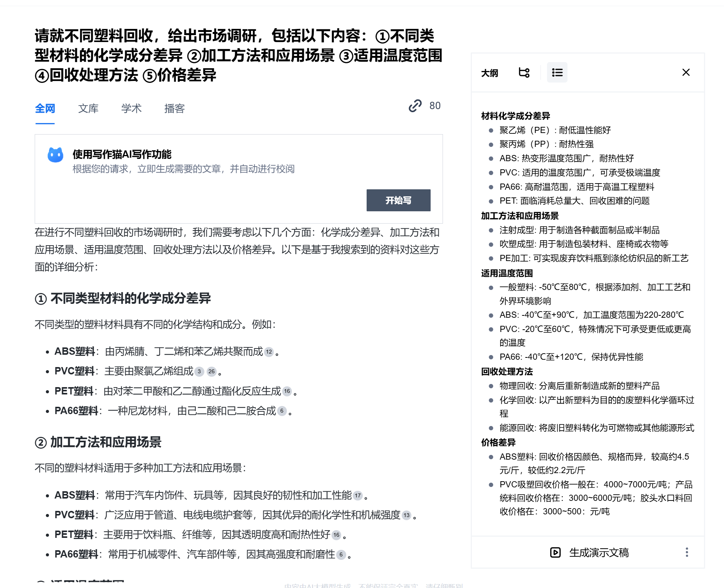Click the source count 80

click(x=435, y=106)
